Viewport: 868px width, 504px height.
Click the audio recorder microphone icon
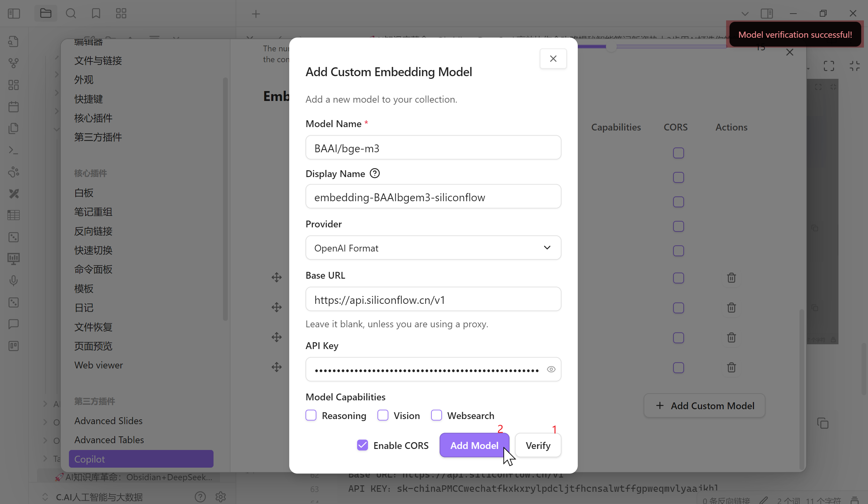[14, 281]
